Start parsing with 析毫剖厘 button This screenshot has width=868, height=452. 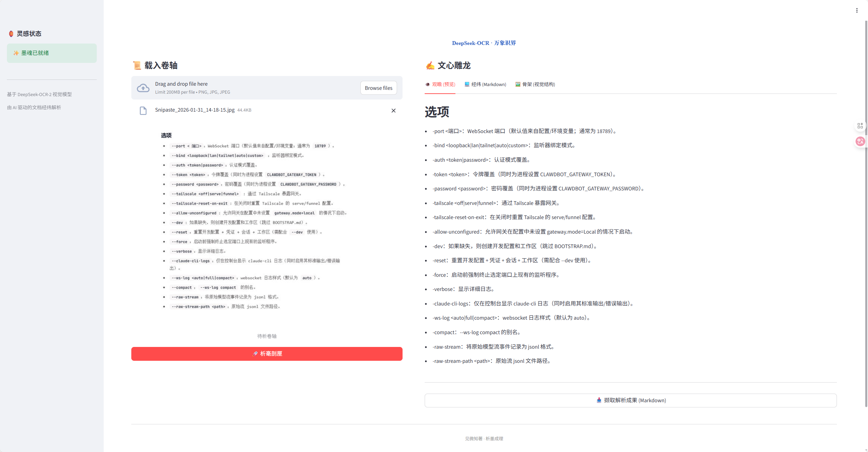[267, 354]
